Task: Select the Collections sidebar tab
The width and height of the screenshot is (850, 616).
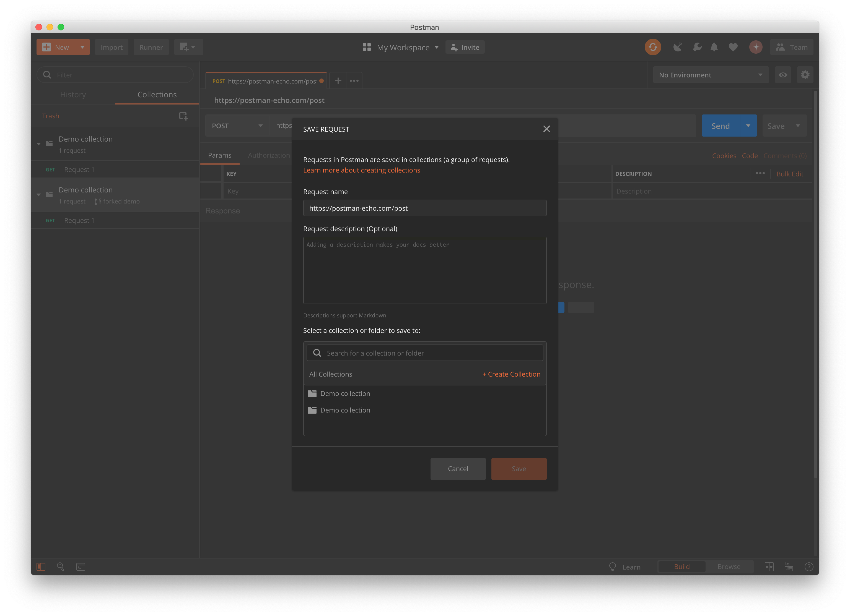Action: 157,94
